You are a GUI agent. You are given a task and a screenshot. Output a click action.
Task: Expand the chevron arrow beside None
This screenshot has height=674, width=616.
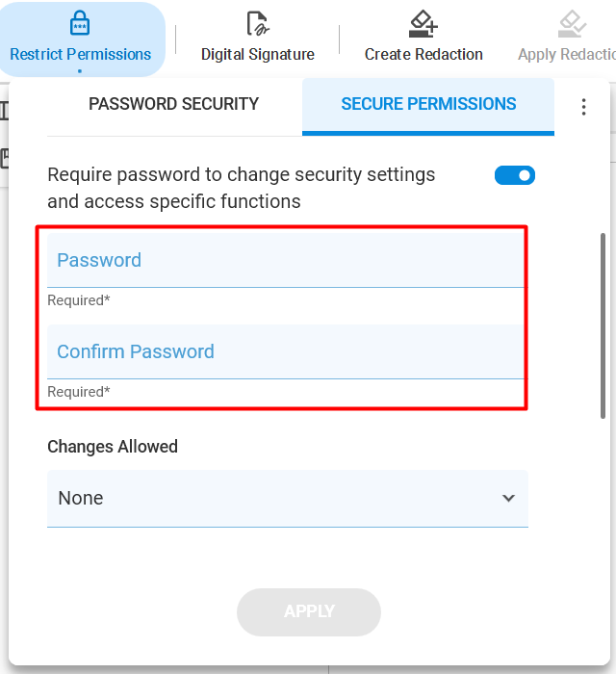pos(508,498)
